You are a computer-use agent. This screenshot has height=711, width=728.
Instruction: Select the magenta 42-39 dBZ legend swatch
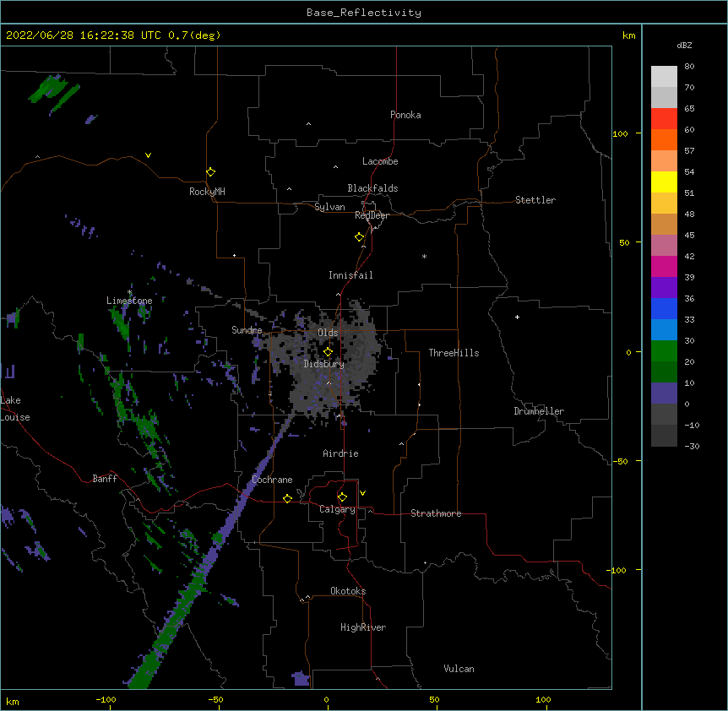pyautogui.click(x=664, y=267)
